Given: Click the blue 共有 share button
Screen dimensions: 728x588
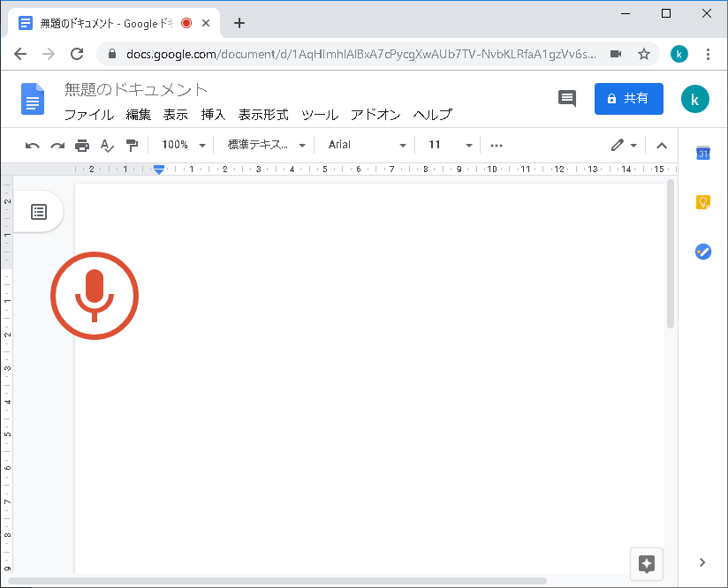Looking at the screenshot, I should pos(628,99).
